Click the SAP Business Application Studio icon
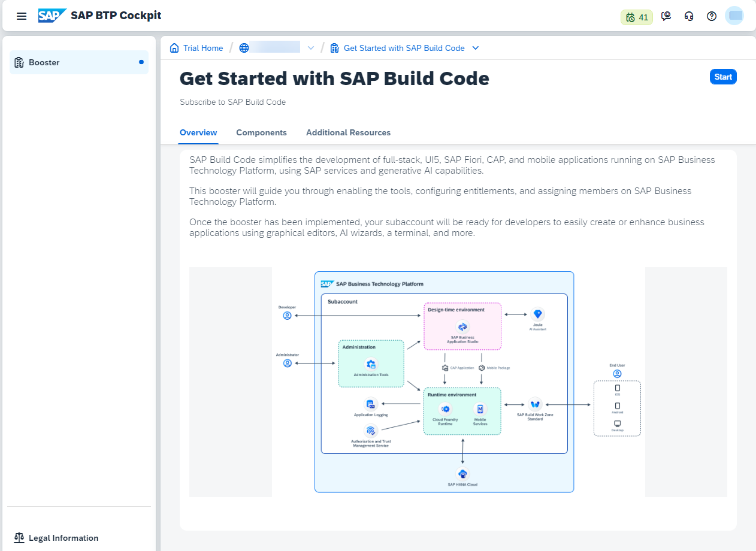 point(462,326)
